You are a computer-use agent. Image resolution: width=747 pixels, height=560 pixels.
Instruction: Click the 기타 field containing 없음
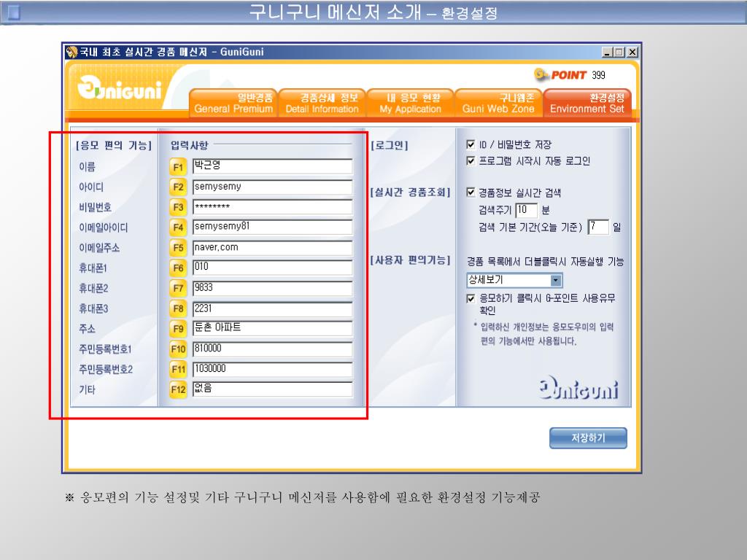pos(273,389)
